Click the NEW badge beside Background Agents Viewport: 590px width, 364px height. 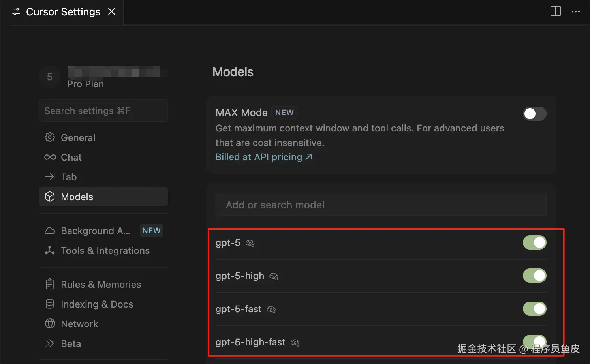click(x=151, y=231)
